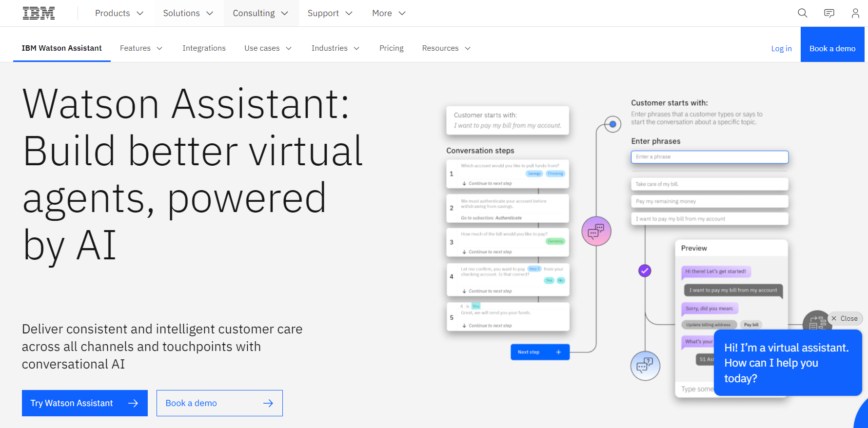
Task: Expand the Industries dropdown
Action: pyautogui.click(x=335, y=48)
